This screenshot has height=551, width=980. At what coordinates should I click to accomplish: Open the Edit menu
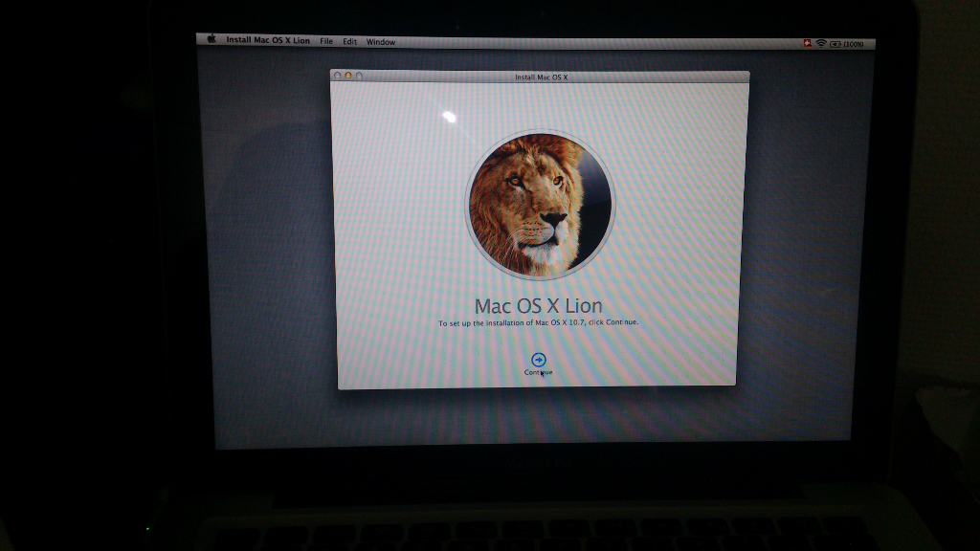coord(349,42)
